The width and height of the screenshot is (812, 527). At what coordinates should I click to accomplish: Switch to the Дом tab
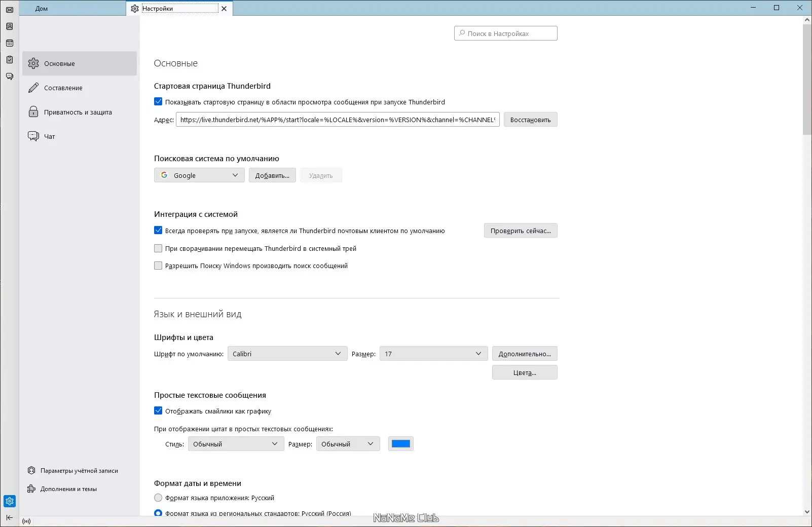tap(72, 8)
